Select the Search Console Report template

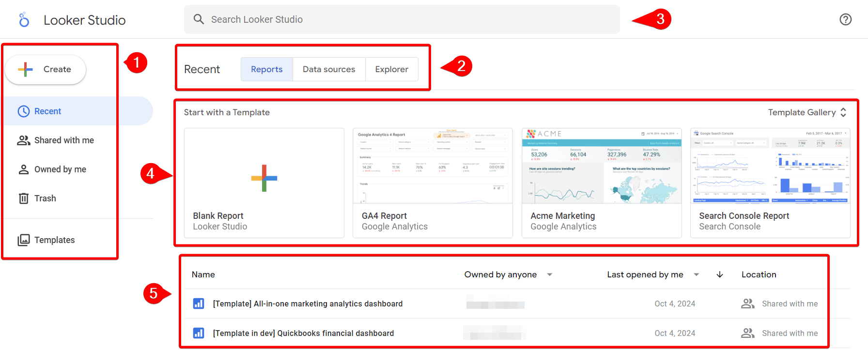(x=770, y=183)
